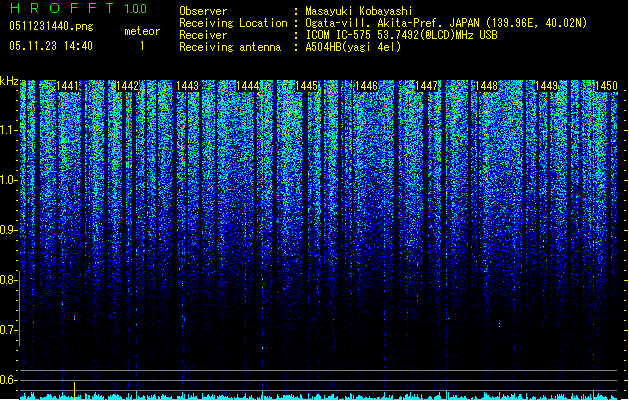Click the yellow meteor detection marker line
The height and width of the screenshot is (400, 629).
[x=75, y=391]
